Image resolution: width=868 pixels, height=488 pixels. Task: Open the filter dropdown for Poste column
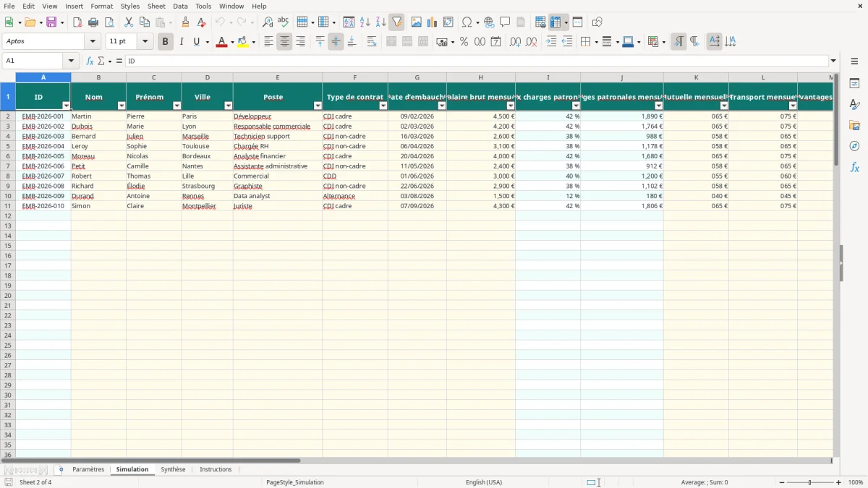318,106
